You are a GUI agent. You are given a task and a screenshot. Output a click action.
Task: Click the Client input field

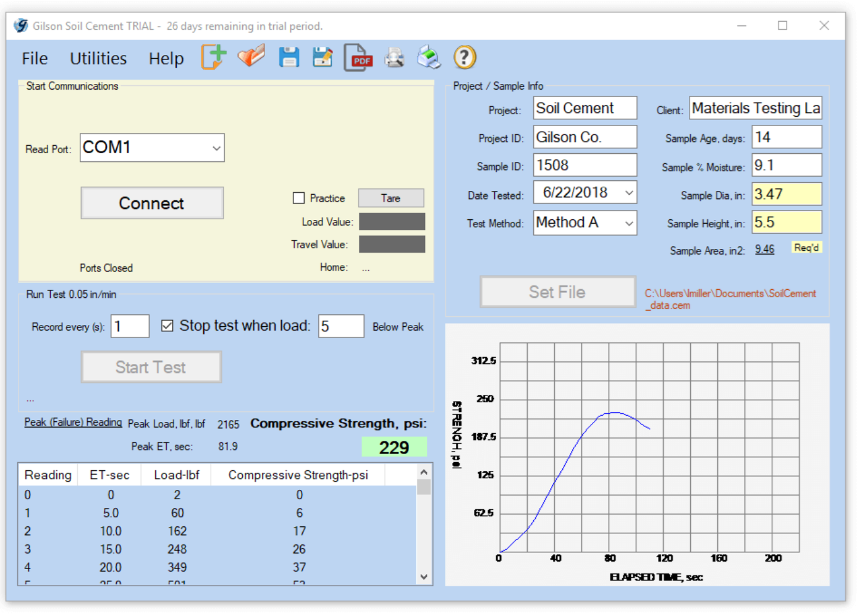click(x=756, y=108)
